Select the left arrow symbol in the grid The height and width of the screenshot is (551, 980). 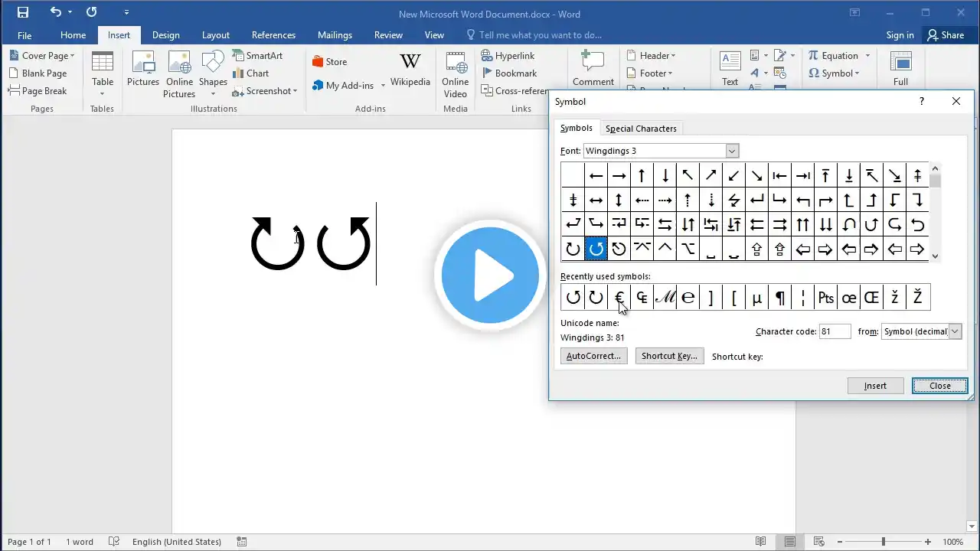[x=596, y=175]
